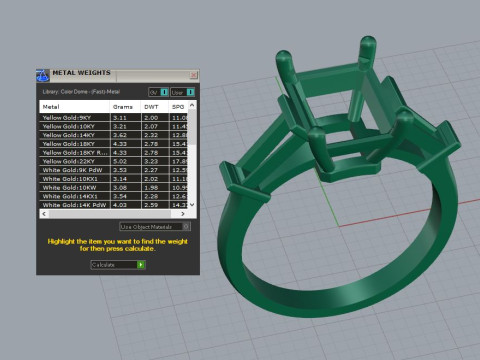The width and height of the screenshot is (480, 360).
Task: Select the Yellow Gold:9KY row
Action: (x=113, y=118)
